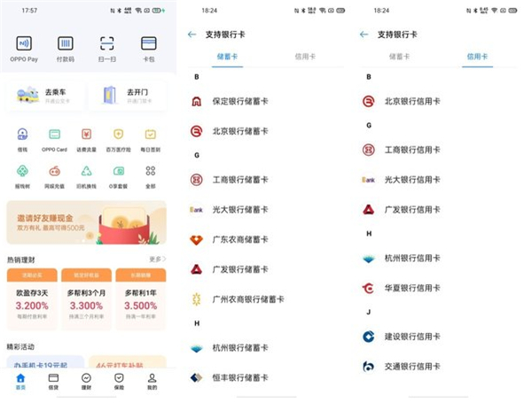Image resolution: width=532 pixels, height=403 pixels.
Task: Go back from the credit card list screen
Action: pyautogui.click(x=364, y=35)
